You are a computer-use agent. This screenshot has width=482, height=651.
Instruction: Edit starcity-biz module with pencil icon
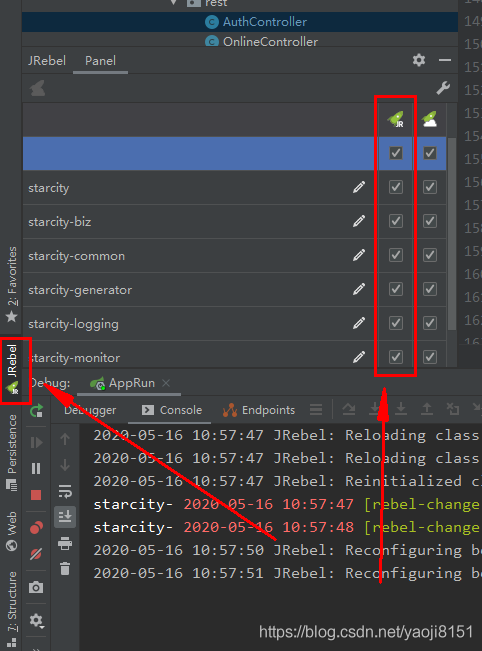coord(359,221)
